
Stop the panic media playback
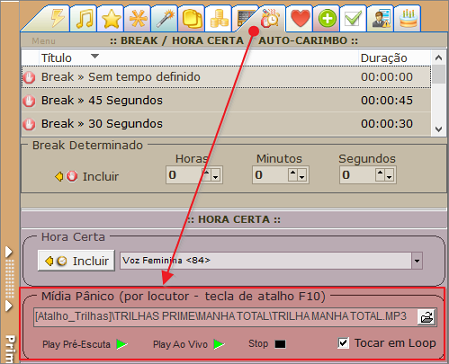[x=267, y=344]
